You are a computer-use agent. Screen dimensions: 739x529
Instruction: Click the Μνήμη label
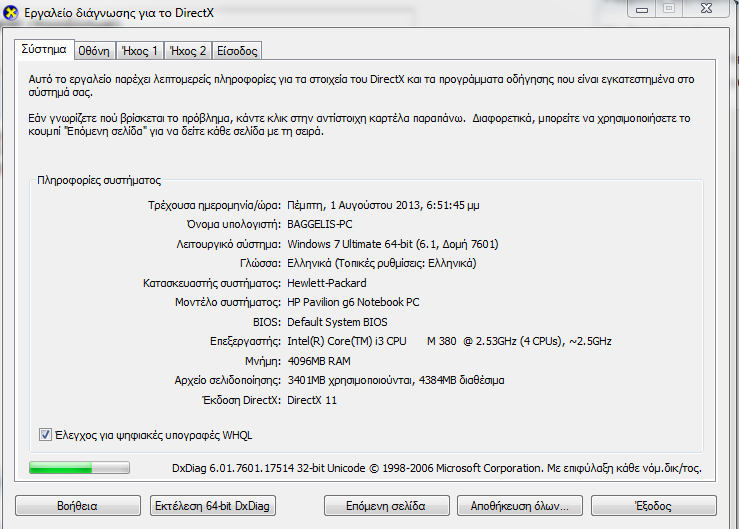[x=263, y=361]
